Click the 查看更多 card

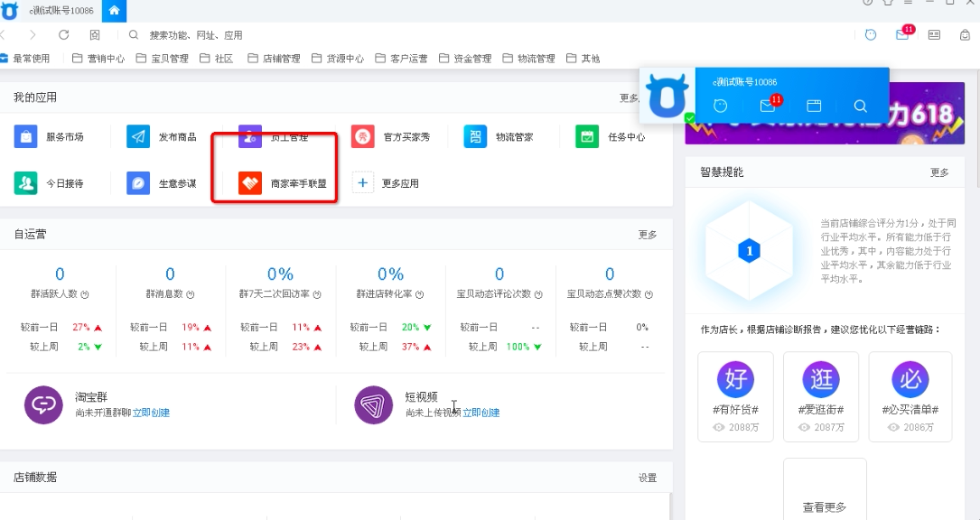(x=825, y=489)
